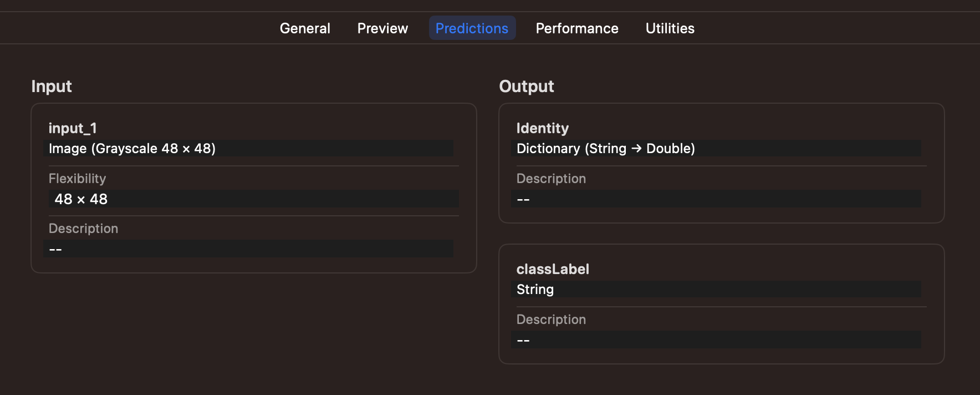Click the classLabel empty description field
The height and width of the screenshot is (395, 980).
click(715, 340)
